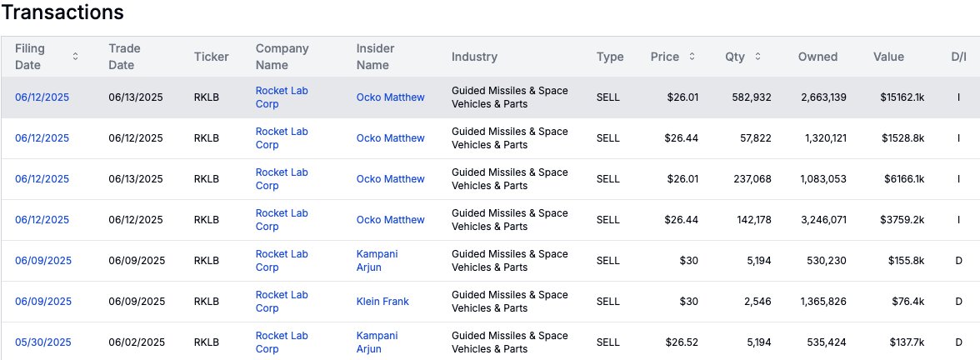
Task: Open Rocket Lab Corp link in $6166.1k row
Action: point(282,178)
